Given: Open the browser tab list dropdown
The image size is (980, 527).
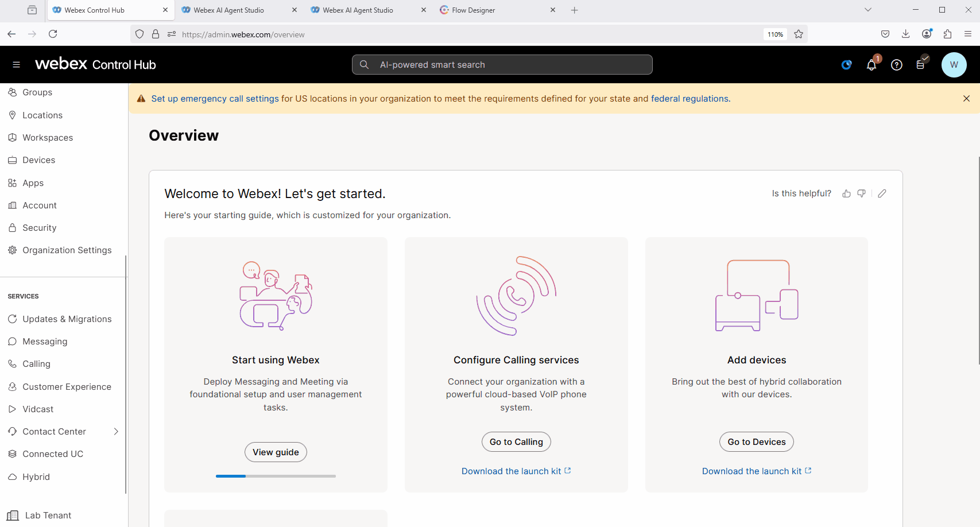Looking at the screenshot, I should [867, 10].
